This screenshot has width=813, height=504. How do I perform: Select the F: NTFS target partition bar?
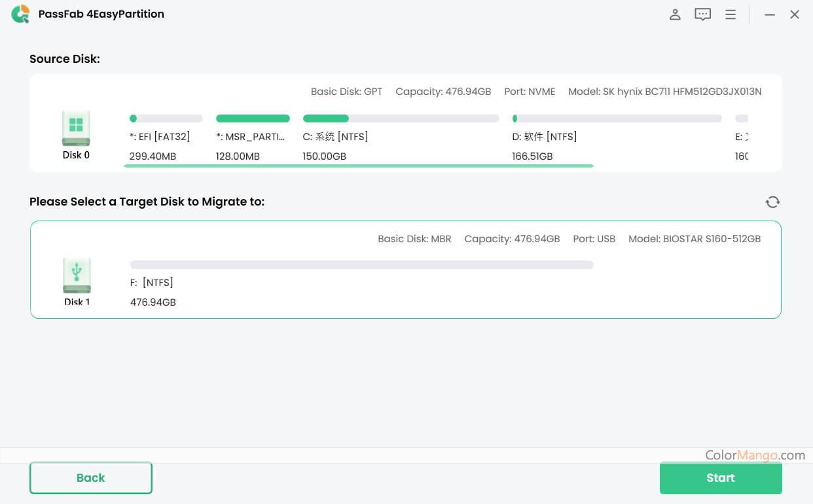coord(361,264)
